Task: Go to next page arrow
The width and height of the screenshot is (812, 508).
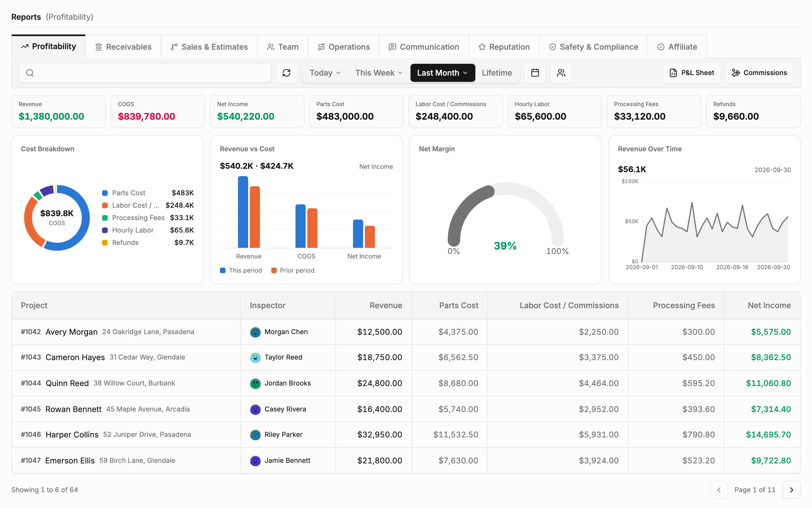Action: [x=791, y=490]
